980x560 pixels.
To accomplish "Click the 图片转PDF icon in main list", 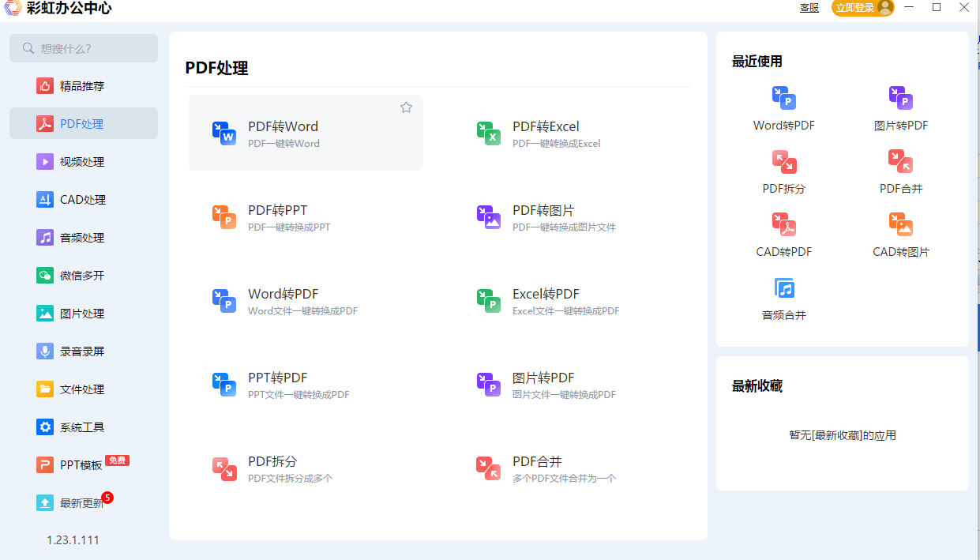I will click(x=489, y=385).
